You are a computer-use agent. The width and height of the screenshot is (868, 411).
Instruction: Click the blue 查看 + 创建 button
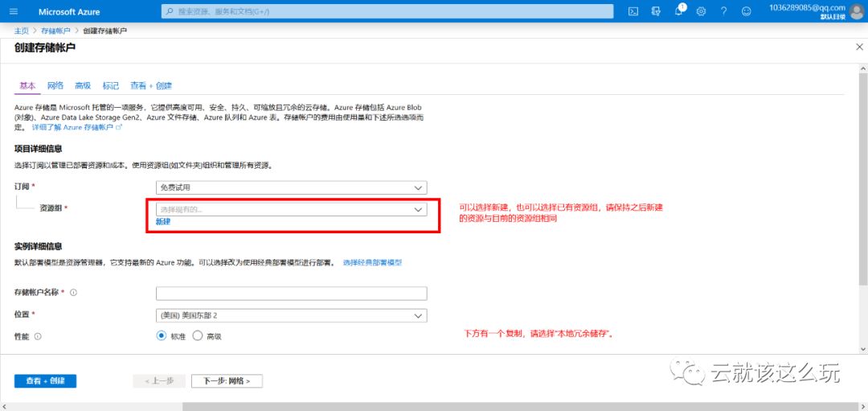[x=45, y=381]
